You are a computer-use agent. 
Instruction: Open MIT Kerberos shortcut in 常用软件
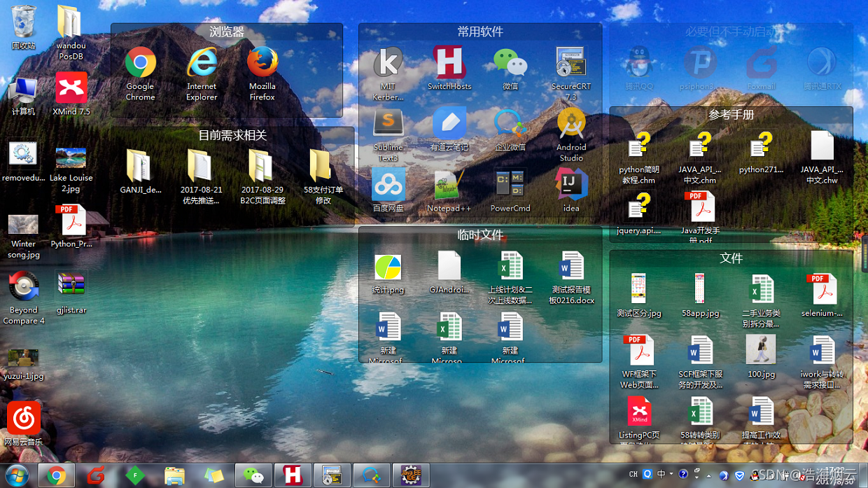click(x=388, y=63)
